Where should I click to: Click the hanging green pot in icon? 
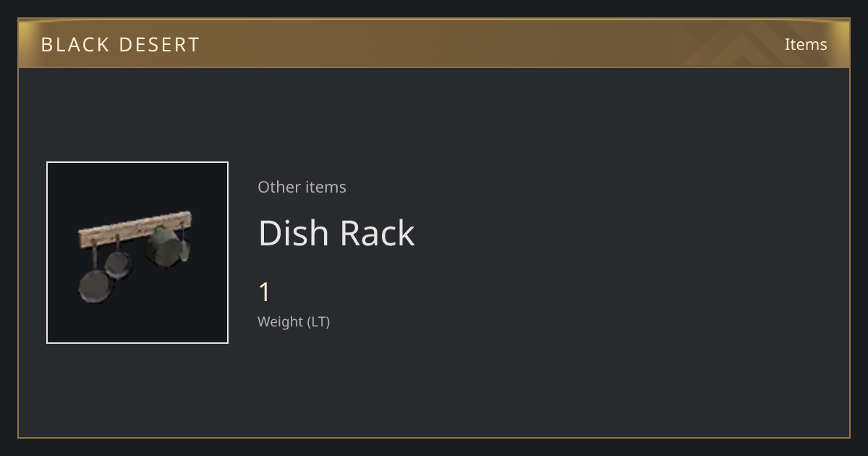click(x=162, y=247)
